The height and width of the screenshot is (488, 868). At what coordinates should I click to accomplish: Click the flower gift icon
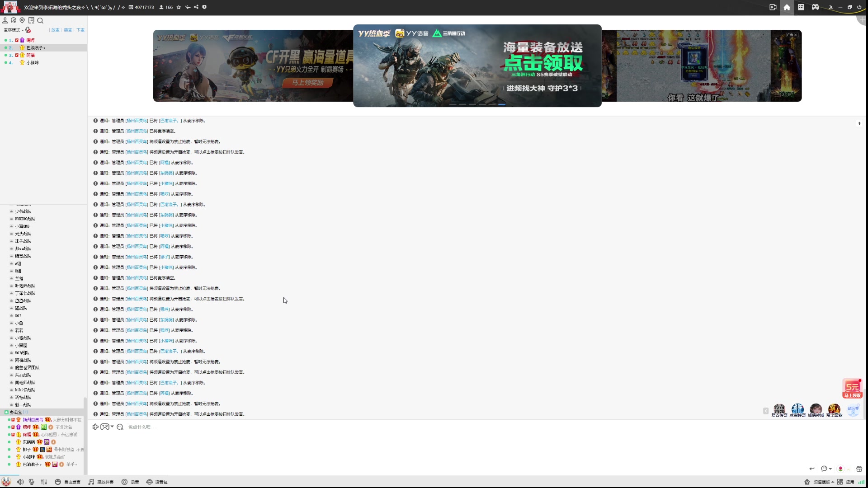tap(840, 469)
